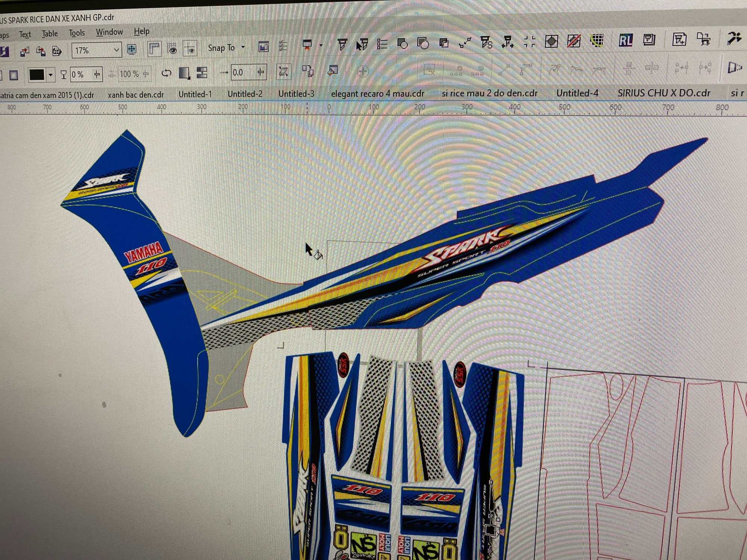Select the YAMAHA 110 decal on the canvas
Viewport: 747px width, 560px height.
(147, 258)
